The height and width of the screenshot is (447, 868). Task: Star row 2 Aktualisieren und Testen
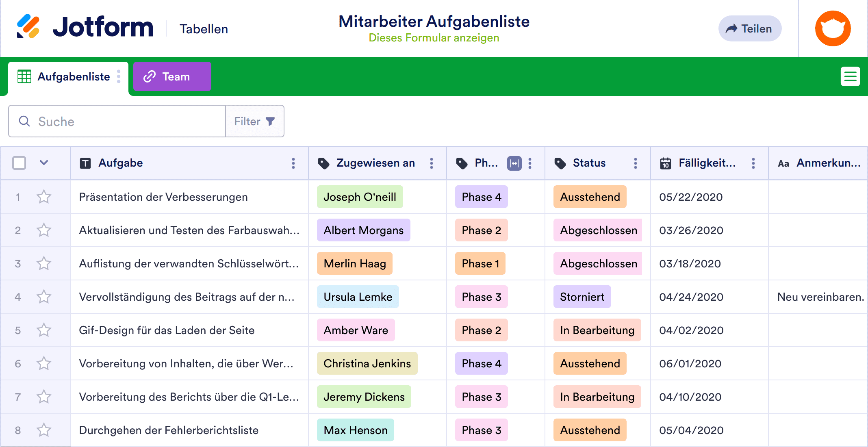(x=44, y=230)
